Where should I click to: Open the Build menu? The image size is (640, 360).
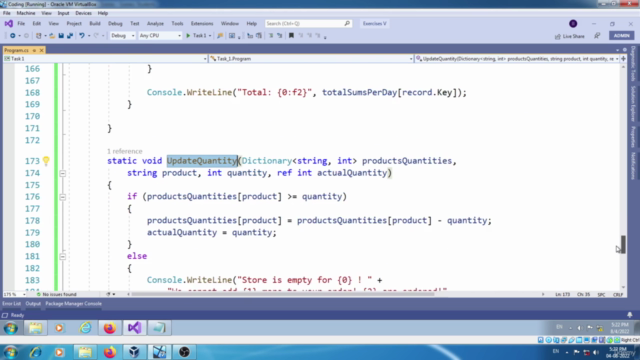coord(95,24)
